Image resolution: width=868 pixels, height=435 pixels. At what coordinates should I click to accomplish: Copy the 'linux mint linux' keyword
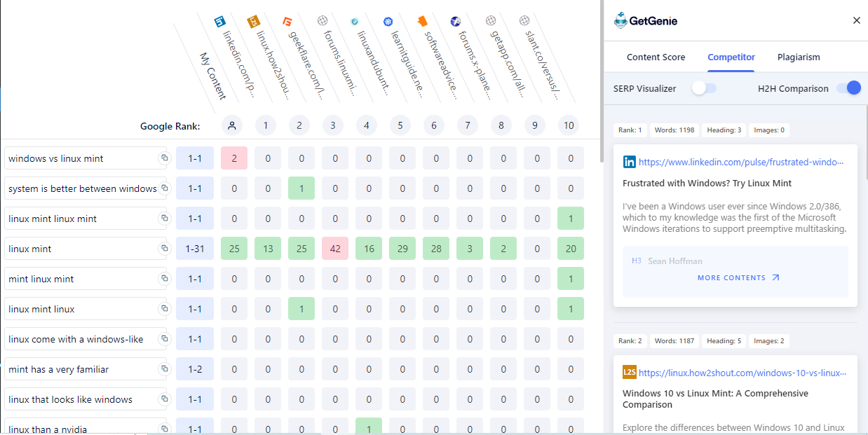point(164,309)
